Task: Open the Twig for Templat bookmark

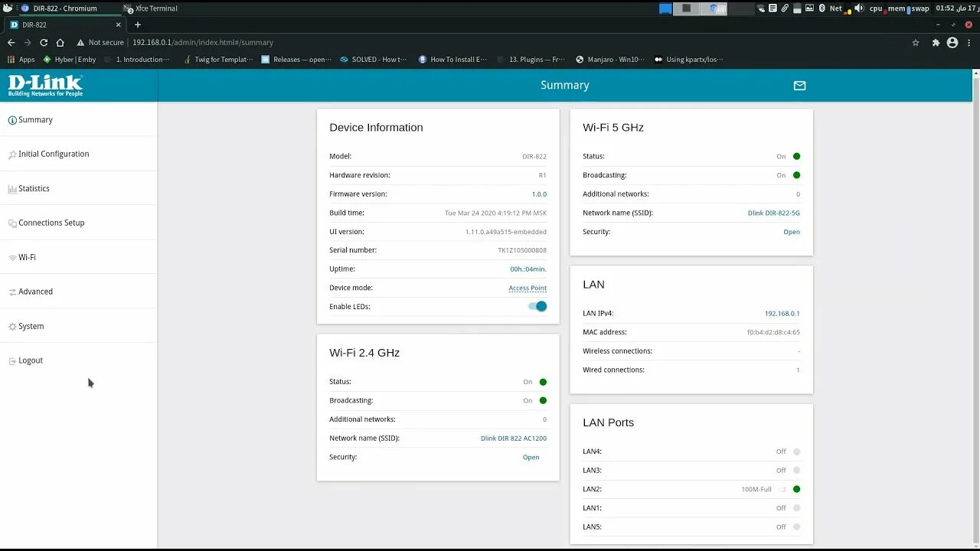Action: point(218,60)
